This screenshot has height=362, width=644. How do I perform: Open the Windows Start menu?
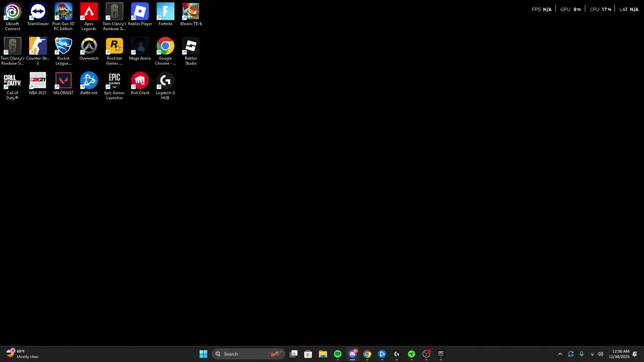coord(203,354)
